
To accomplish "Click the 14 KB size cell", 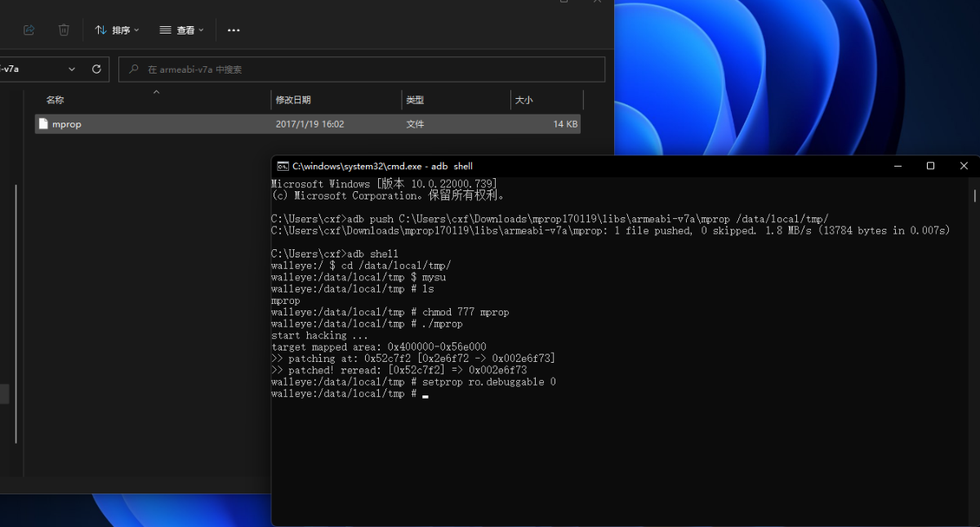I will (x=565, y=124).
